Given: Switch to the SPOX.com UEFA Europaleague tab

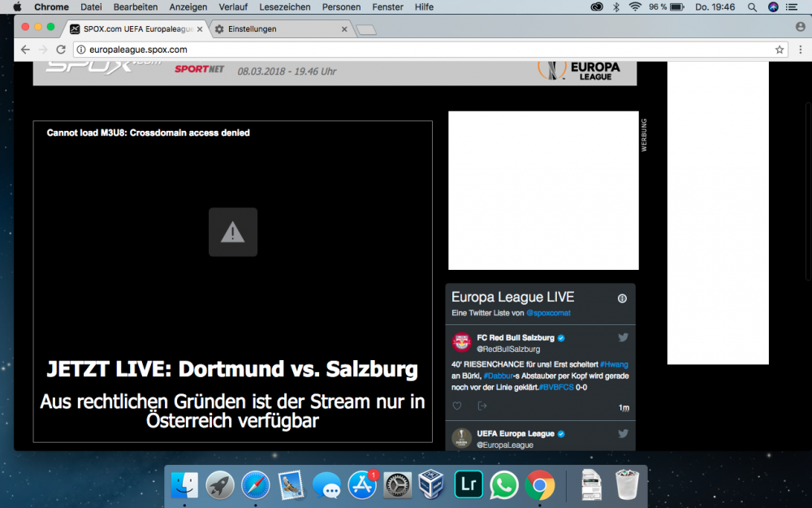Looking at the screenshot, I should tap(136, 29).
